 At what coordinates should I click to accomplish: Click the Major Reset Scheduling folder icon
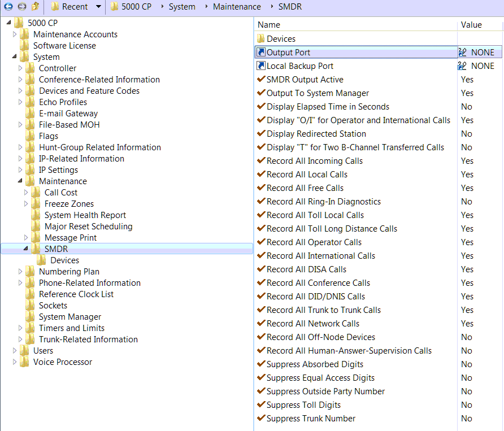click(x=36, y=227)
